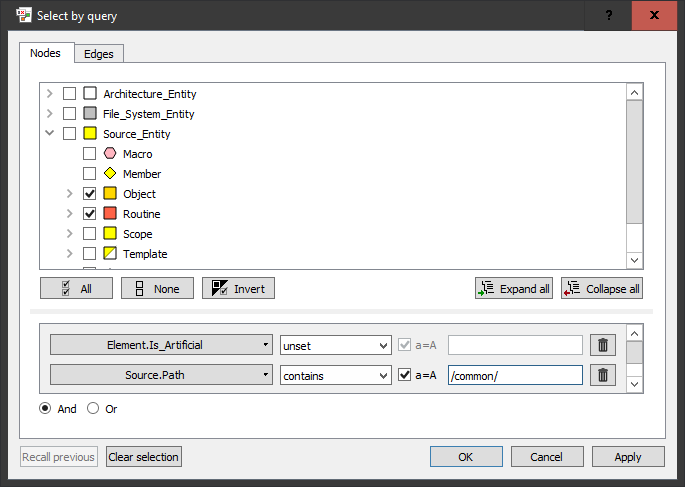Enable the Macro checkbox
The image size is (685, 487).
[90, 154]
